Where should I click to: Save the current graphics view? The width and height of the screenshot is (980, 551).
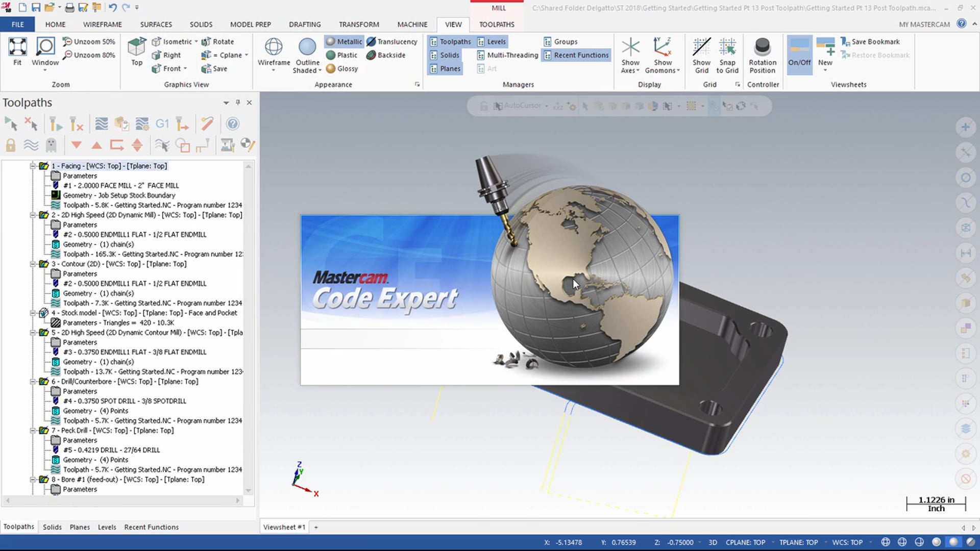coord(214,68)
